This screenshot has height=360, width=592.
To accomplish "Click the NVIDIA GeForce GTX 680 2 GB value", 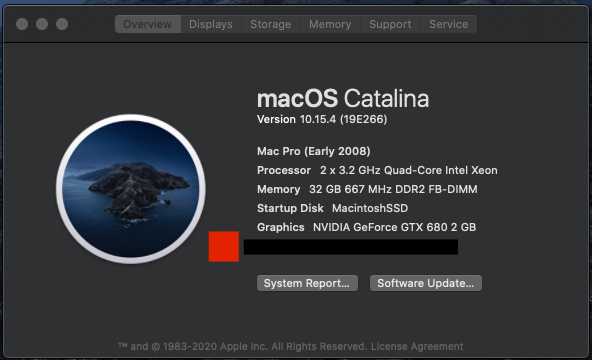I will coord(395,227).
